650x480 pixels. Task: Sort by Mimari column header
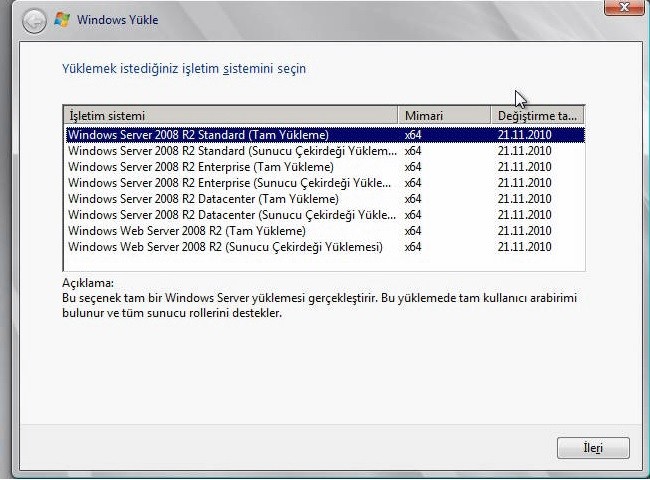444,116
